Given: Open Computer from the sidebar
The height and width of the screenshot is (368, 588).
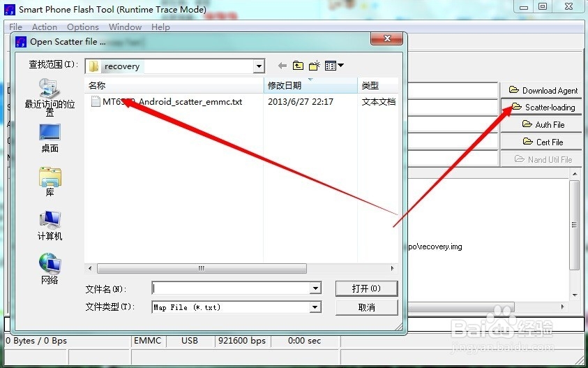Looking at the screenshot, I should [50, 226].
